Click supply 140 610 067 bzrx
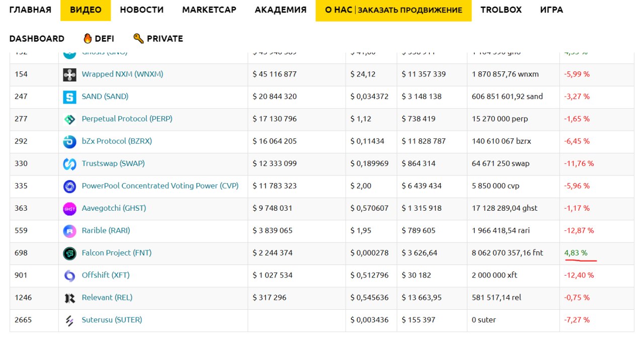644x350 pixels. [502, 141]
